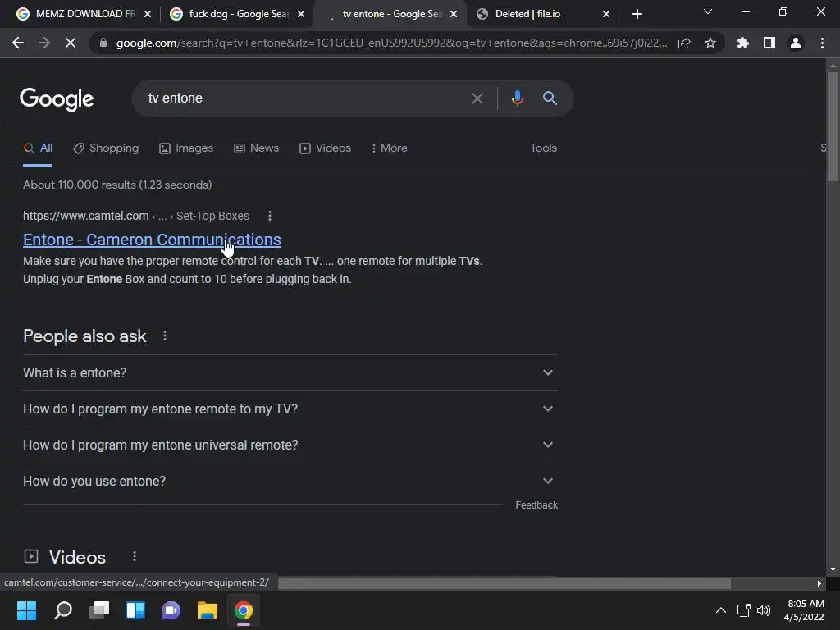Switch to Shopping results
Viewport: 840px width, 630px height.
pyautogui.click(x=106, y=148)
